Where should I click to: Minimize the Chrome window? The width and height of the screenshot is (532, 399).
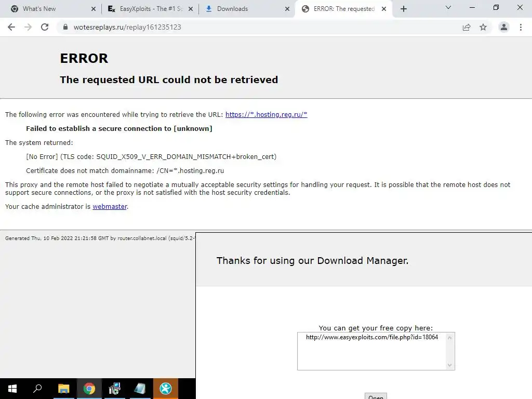[x=472, y=7]
